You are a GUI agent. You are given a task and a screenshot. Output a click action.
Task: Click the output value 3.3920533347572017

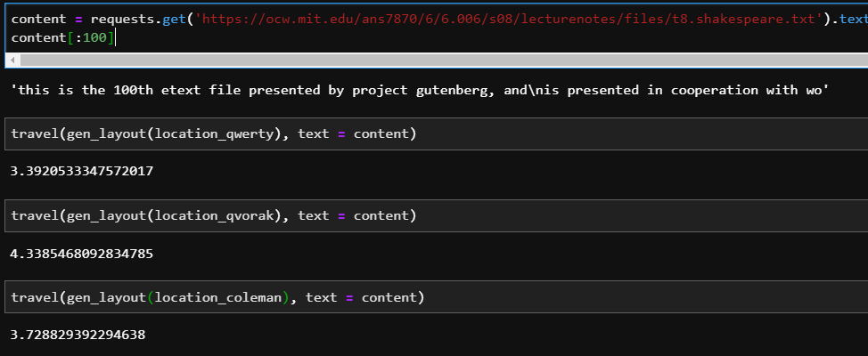coord(82,171)
